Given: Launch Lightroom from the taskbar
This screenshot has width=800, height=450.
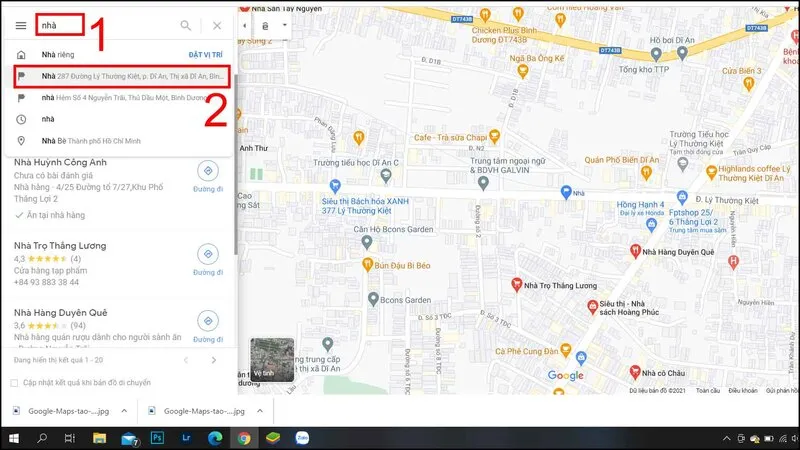Looking at the screenshot, I should tap(186, 438).
